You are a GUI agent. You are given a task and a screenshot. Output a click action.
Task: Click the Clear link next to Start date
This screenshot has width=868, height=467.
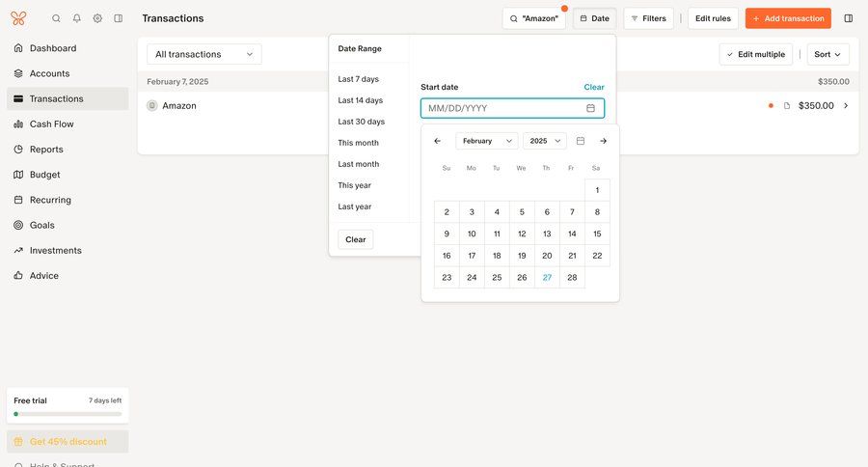coord(594,87)
